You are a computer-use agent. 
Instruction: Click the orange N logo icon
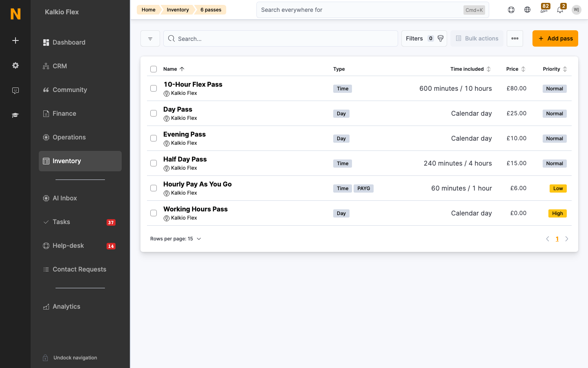(16, 14)
